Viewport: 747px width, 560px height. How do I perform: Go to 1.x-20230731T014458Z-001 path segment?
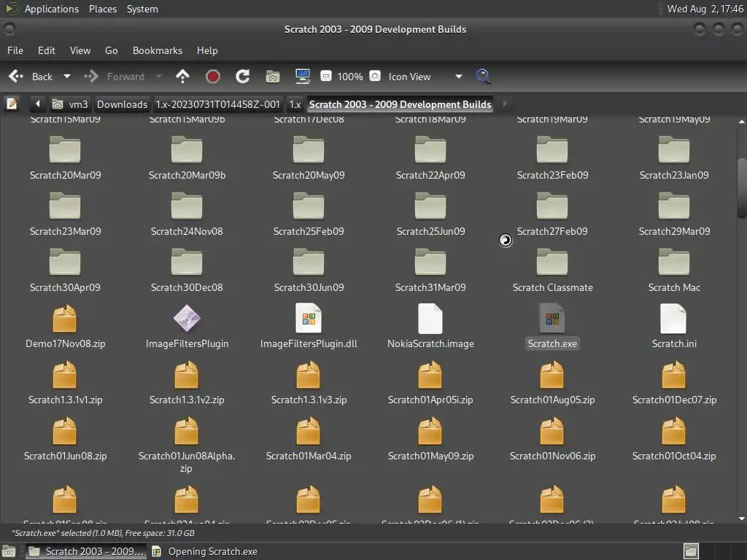point(217,104)
